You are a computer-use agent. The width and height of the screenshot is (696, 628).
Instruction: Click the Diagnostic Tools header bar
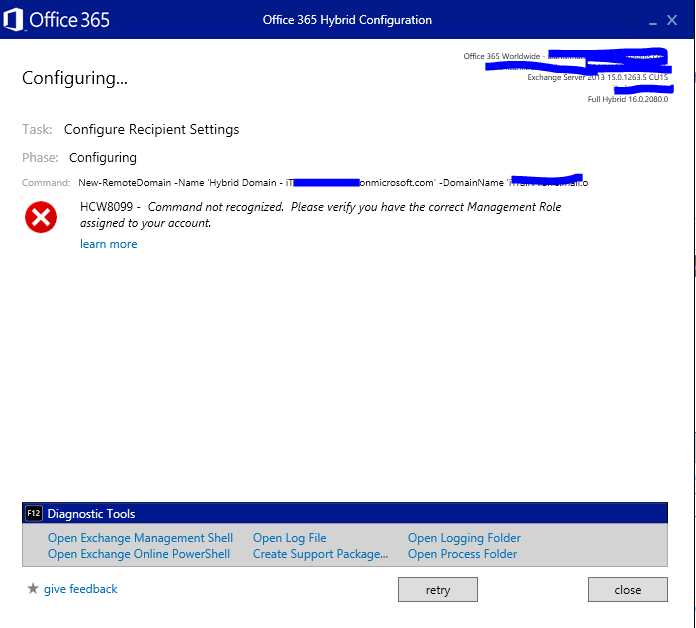[345, 513]
